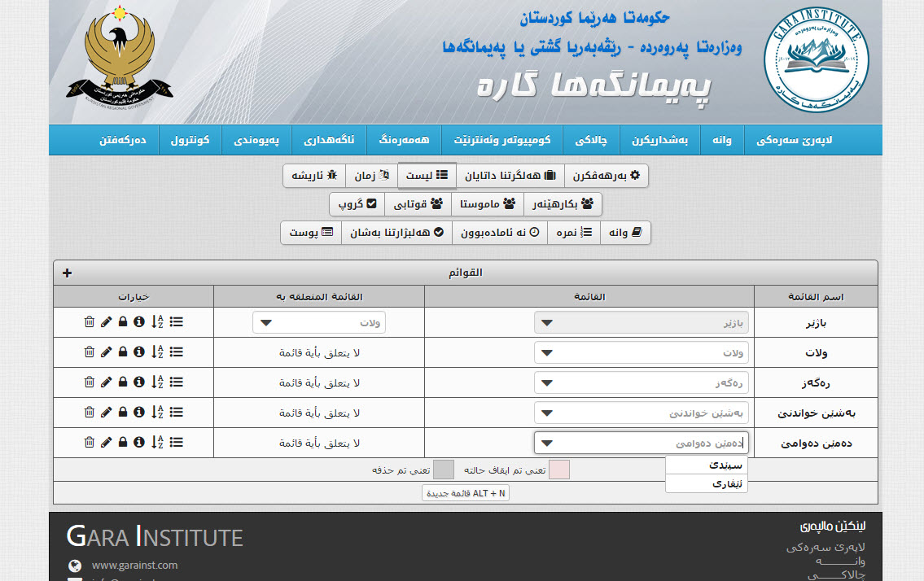Open the related-list dropdown showing ولات

point(319,323)
